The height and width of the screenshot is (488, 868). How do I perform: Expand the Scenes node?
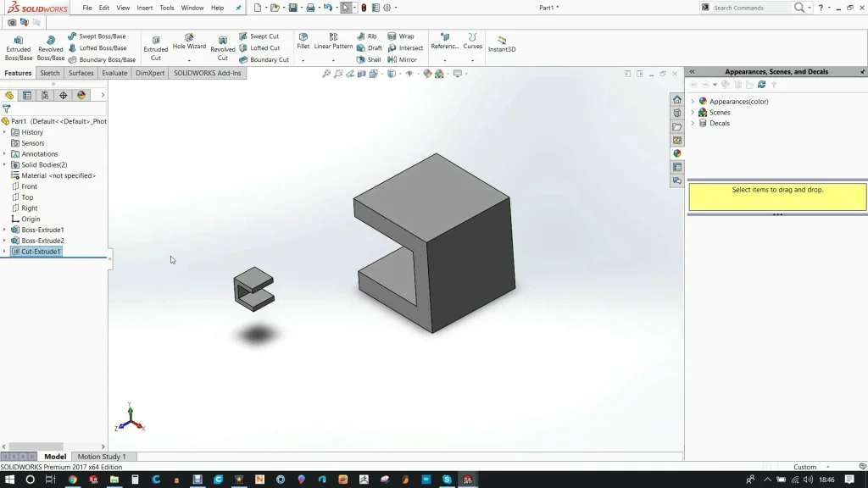tap(693, 113)
